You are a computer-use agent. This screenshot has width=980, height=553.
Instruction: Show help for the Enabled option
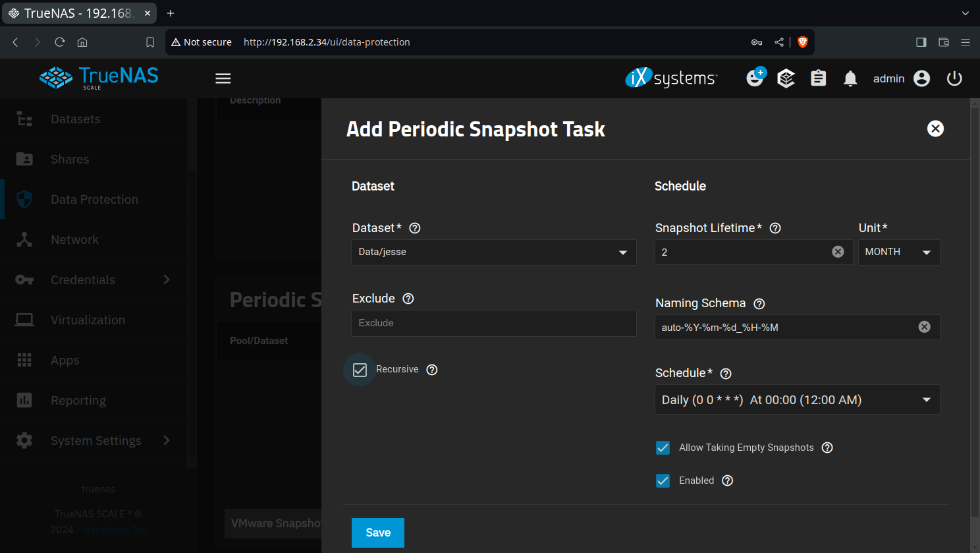pos(727,480)
